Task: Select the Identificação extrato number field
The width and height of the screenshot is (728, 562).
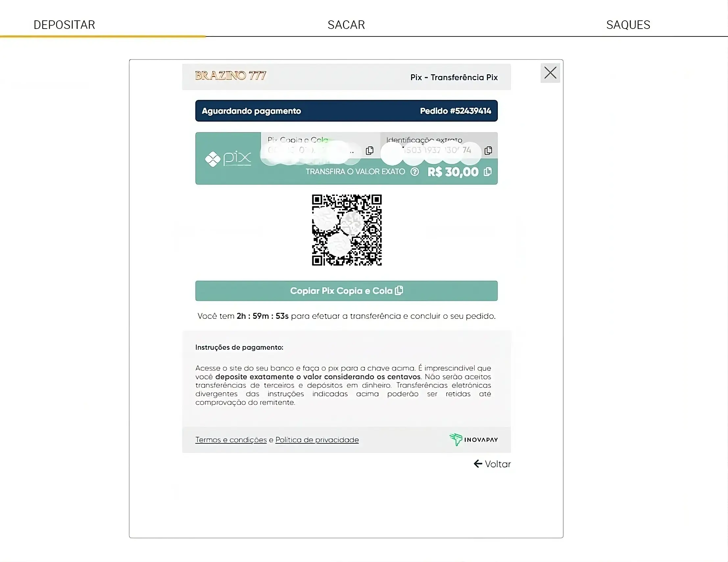Action: (439, 146)
